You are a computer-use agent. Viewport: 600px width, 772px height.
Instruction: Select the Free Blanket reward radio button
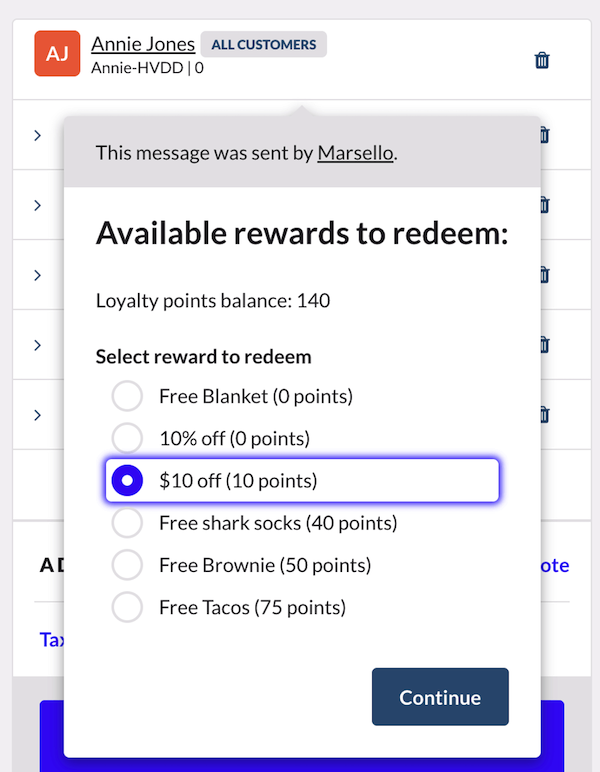(x=127, y=397)
